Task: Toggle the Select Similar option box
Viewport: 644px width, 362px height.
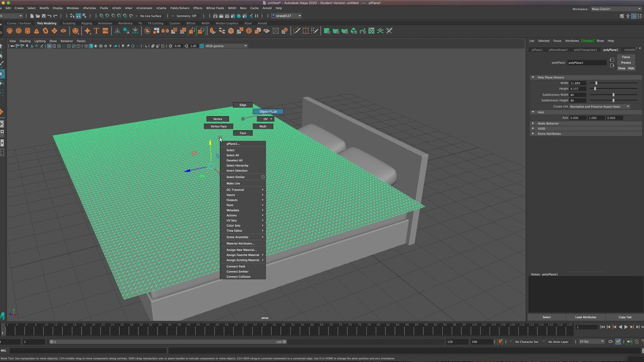Action: [263, 177]
